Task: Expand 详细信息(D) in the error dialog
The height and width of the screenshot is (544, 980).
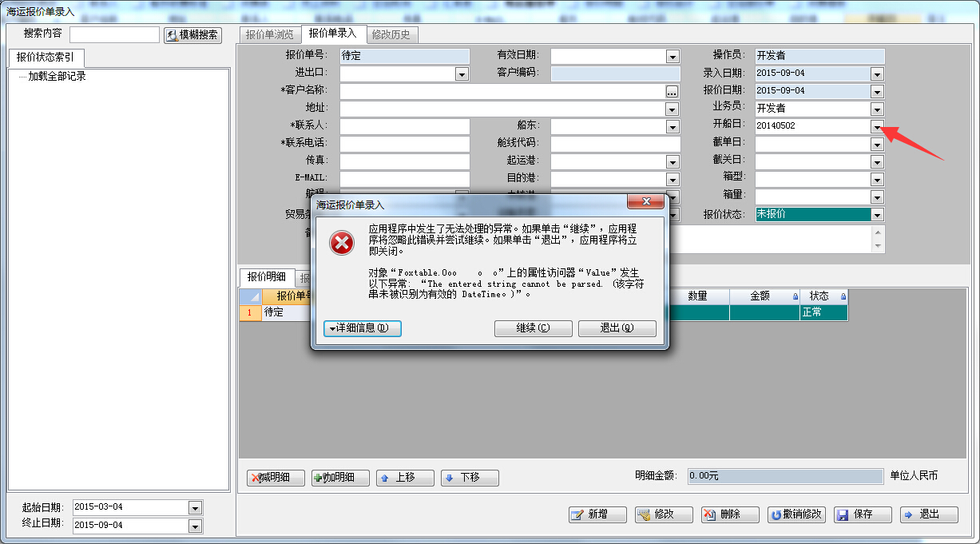Action: pyautogui.click(x=362, y=328)
